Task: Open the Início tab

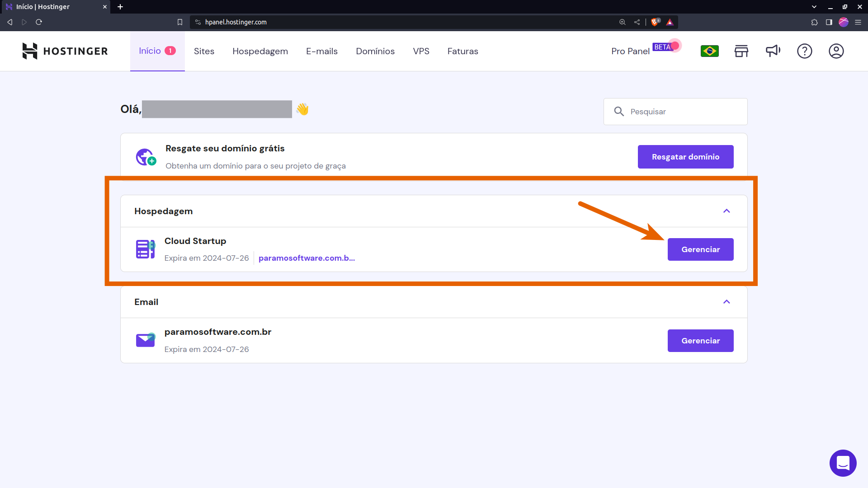Action: [157, 51]
